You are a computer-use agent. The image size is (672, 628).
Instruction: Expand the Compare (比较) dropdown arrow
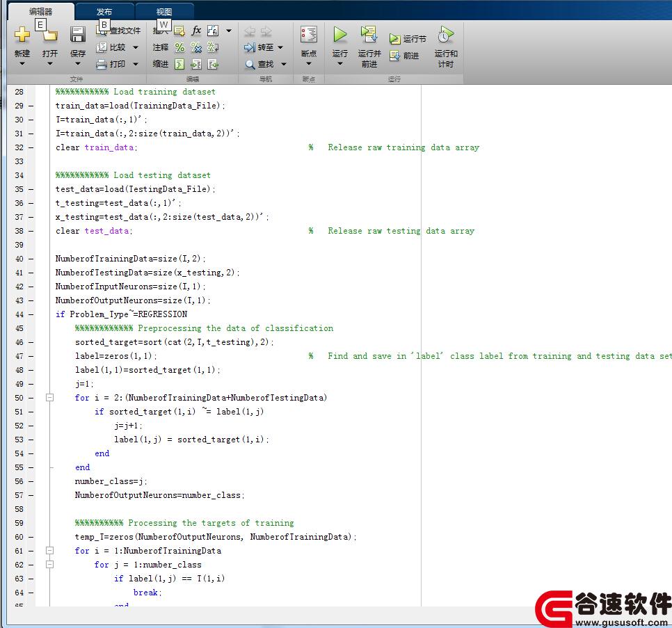pos(136,47)
